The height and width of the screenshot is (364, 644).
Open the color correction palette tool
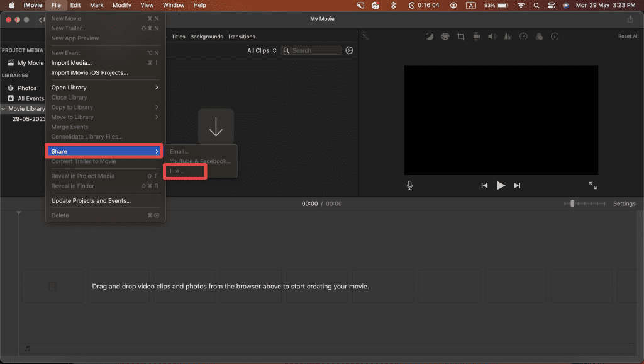(x=445, y=37)
